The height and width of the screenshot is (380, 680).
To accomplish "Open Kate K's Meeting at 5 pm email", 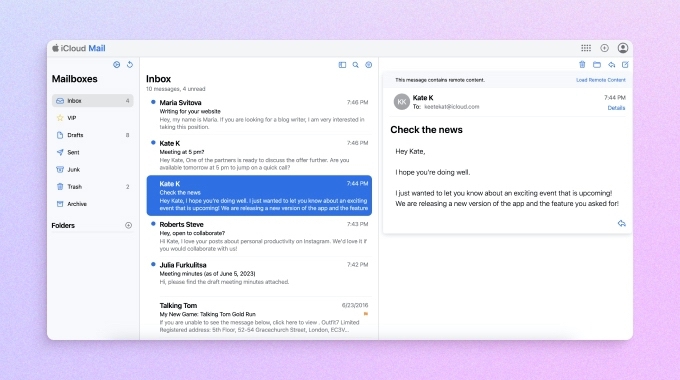I will coord(259,155).
